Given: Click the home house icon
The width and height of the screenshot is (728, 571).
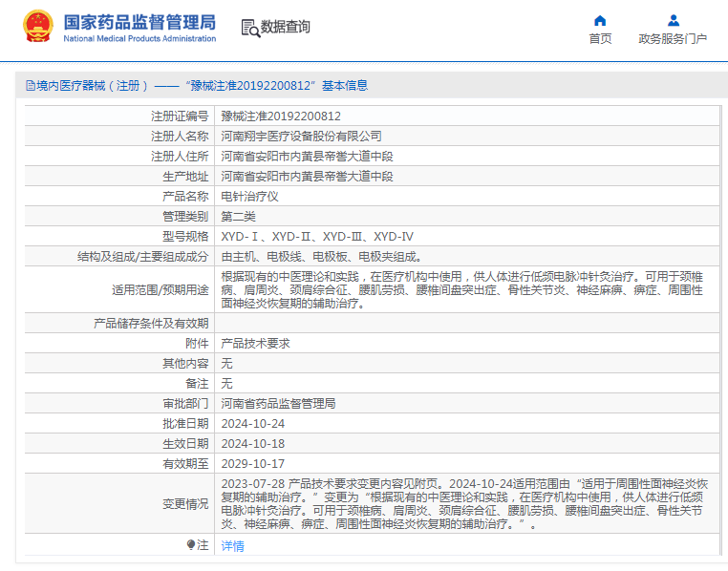Looking at the screenshot, I should pos(600,20).
